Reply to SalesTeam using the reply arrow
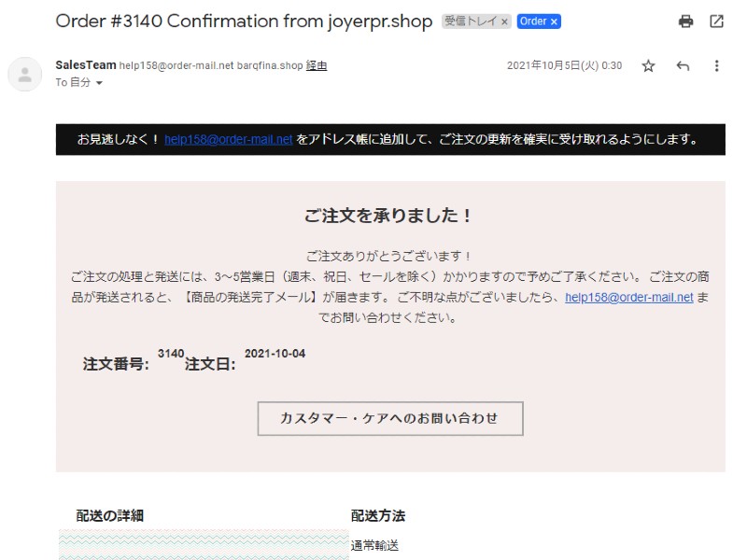The height and width of the screenshot is (560, 747). click(x=683, y=66)
